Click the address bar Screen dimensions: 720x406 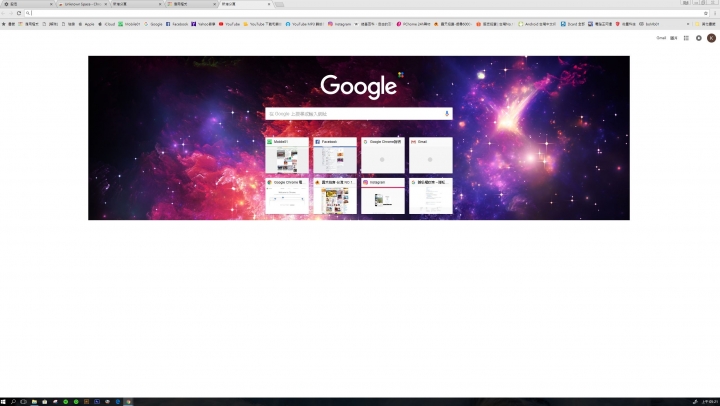pos(365,13)
